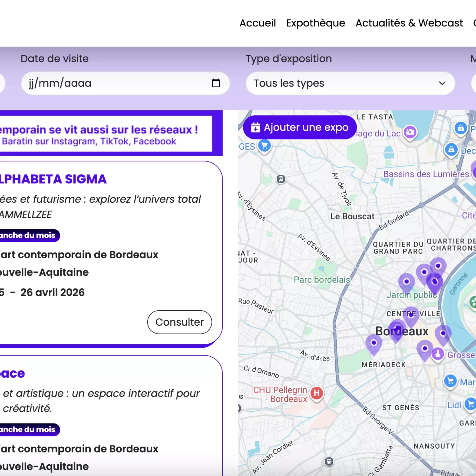Screen dimensions: 476x476
Task: Click the chevron arrow in Tous les types
Action: pyautogui.click(x=442, y=83)
